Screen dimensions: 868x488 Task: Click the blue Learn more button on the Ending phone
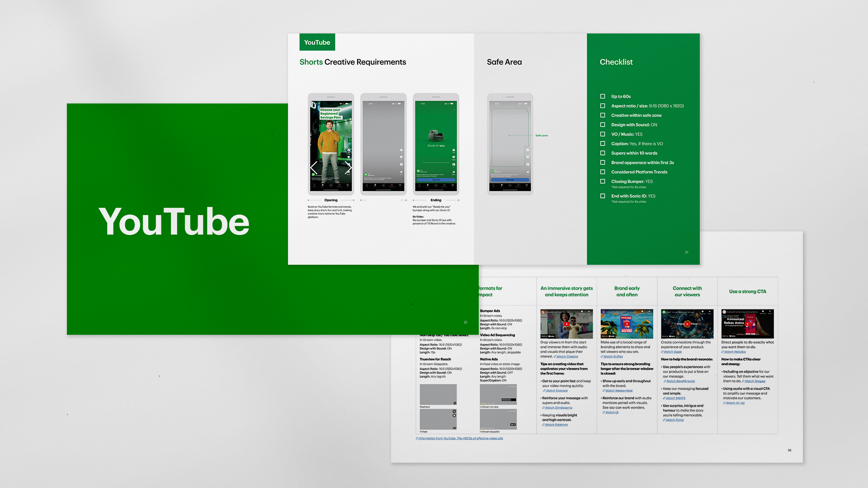tap(436, 180)
